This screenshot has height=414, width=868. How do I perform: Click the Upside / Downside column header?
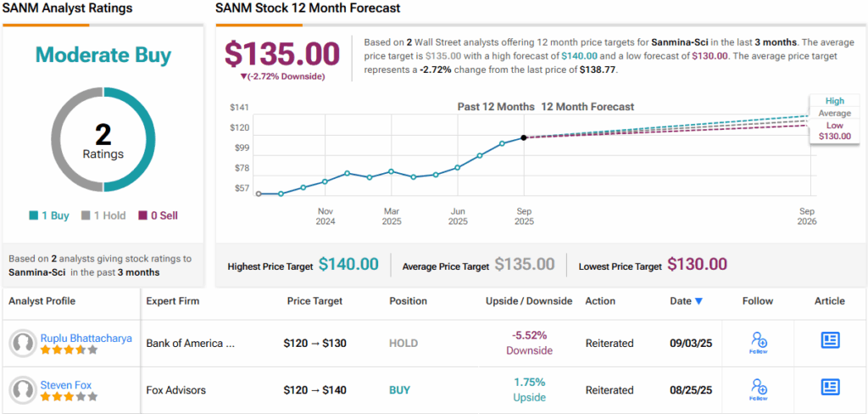click(529, 301)
